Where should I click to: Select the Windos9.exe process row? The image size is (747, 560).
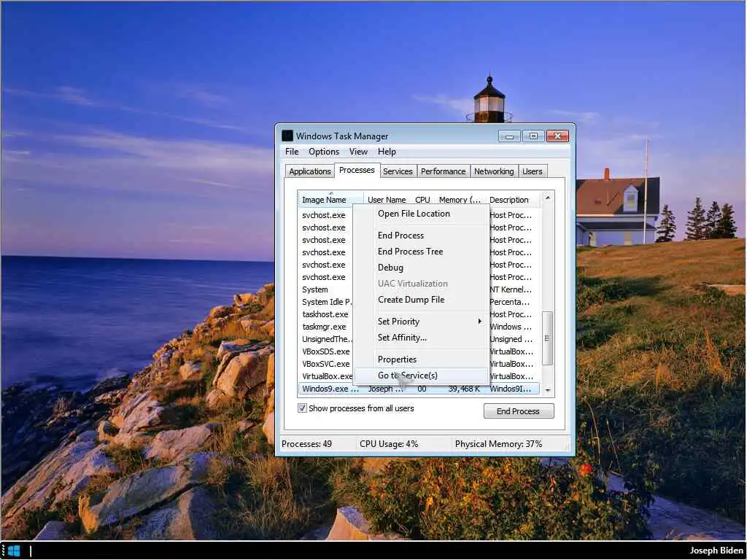419,389
